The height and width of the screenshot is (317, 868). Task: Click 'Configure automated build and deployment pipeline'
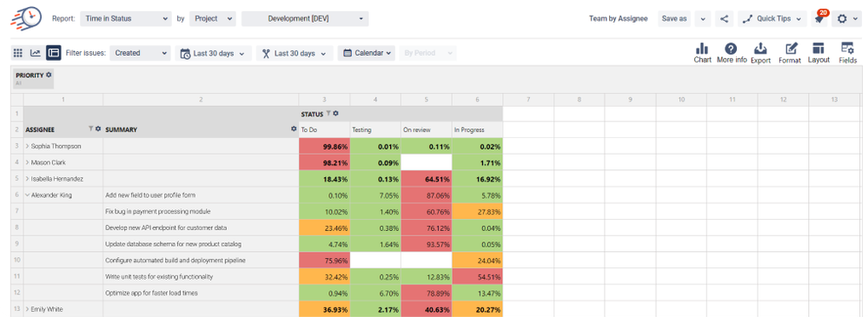176,260
